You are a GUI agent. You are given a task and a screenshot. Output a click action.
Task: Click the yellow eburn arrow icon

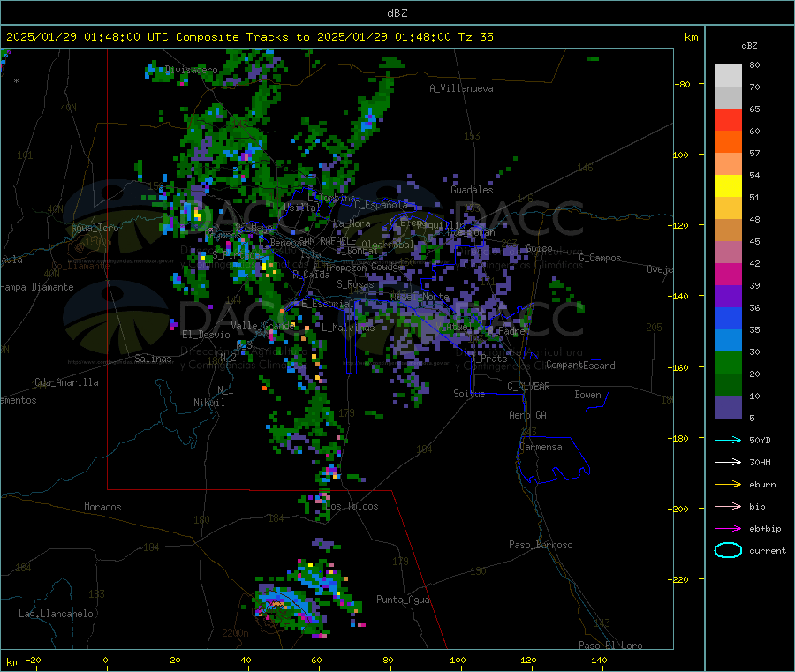pos(728,485)
